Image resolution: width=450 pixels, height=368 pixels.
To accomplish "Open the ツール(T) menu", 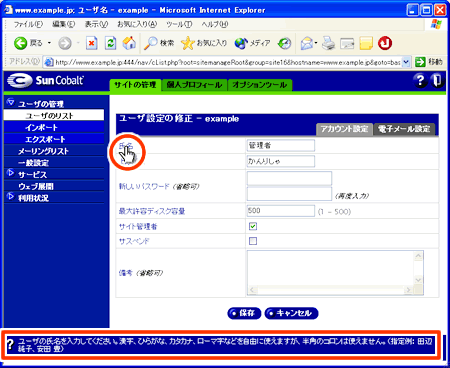I will coord(179,24).
